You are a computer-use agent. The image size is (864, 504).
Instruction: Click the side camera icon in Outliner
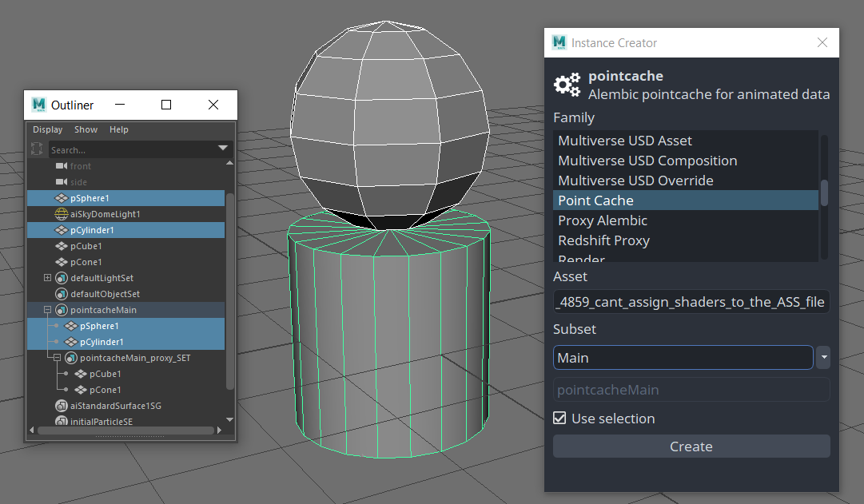pos(62,182)
